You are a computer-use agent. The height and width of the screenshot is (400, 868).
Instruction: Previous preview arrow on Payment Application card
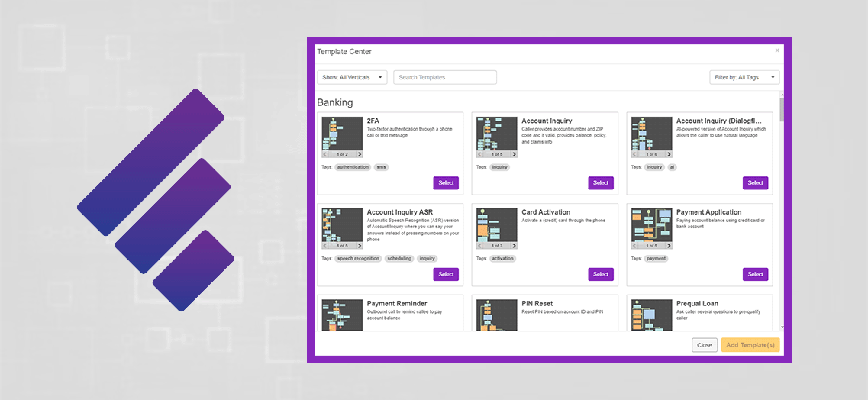tap(635, 246)
